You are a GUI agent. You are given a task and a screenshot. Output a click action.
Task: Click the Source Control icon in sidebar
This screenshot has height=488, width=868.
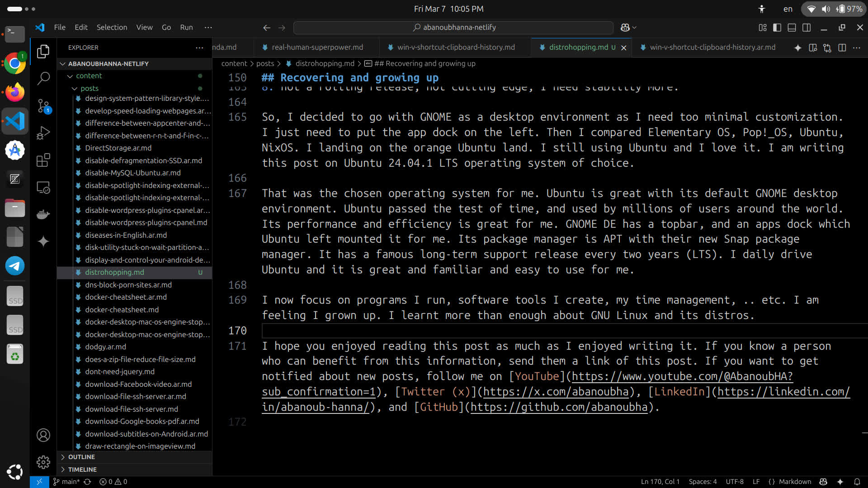coord(43,106)
